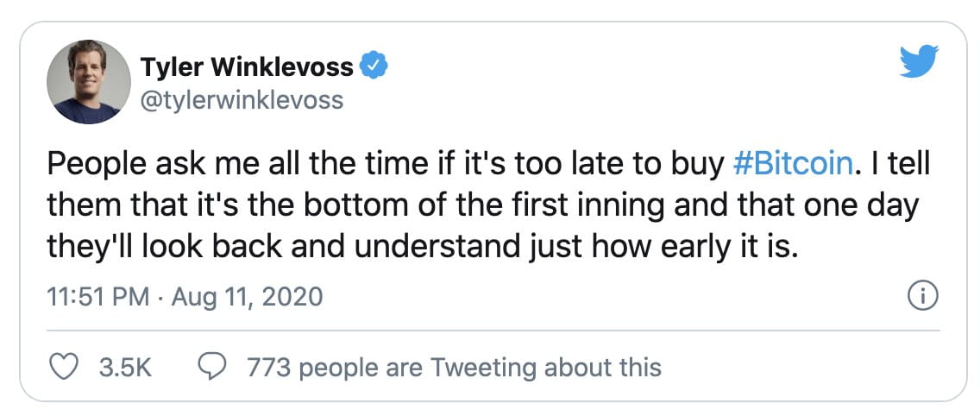Image resolution: width=980 pixels, height=416 pixels.
Task: Click the reply speech bubble icon
Action: [212, 368]
